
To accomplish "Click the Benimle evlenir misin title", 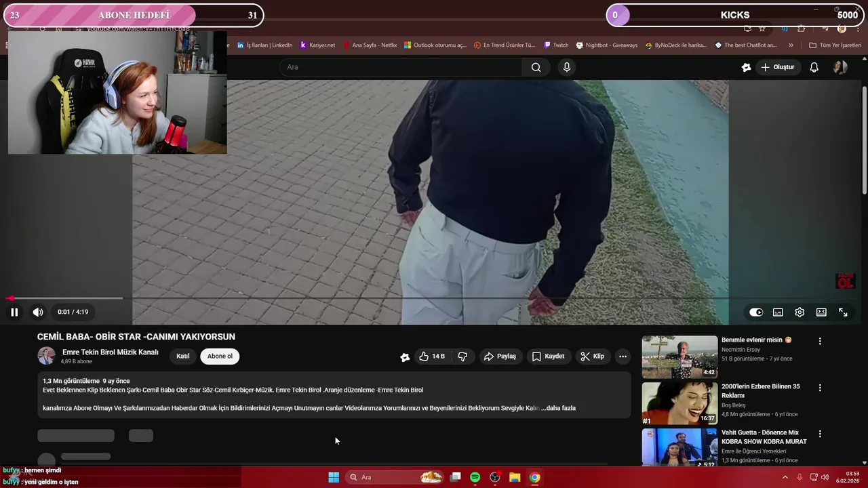I will tap(756, 340).
